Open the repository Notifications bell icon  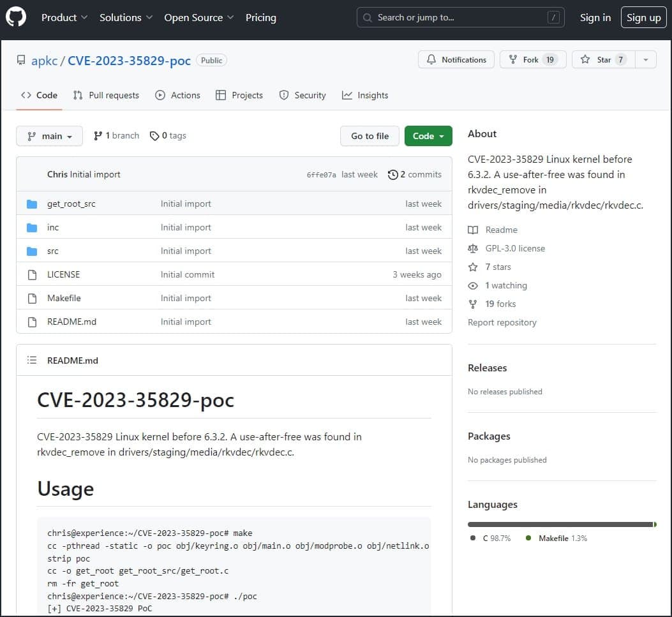(x=433, y=59)
